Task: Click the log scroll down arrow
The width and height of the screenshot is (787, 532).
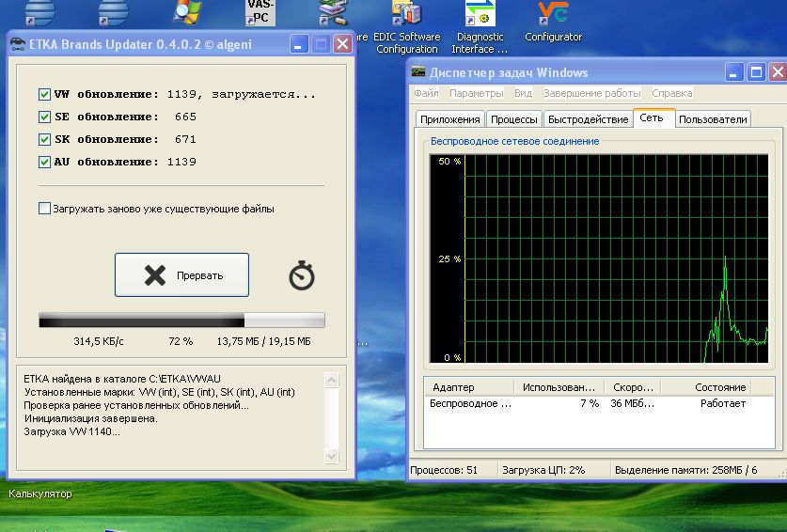Action: 331,456
